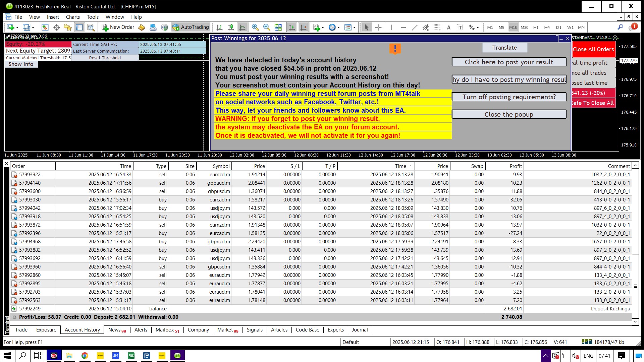Image resolution: width=644 pixels, height=362 pixels.
Task: Select the Text Label tool
Action: pyautogui.click(x=460, y=27)
